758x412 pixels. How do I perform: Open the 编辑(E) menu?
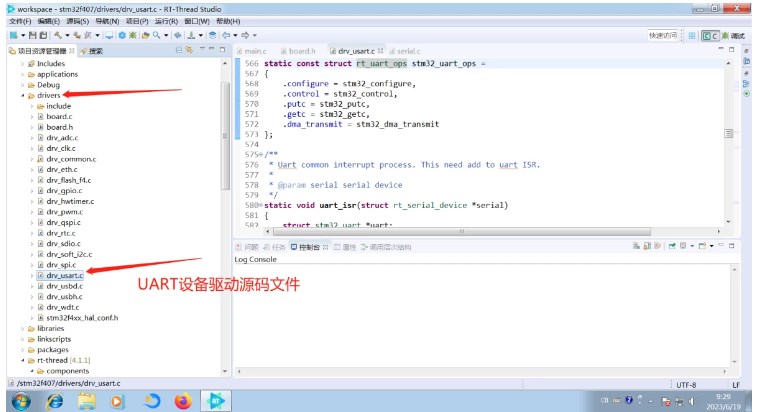49,21
